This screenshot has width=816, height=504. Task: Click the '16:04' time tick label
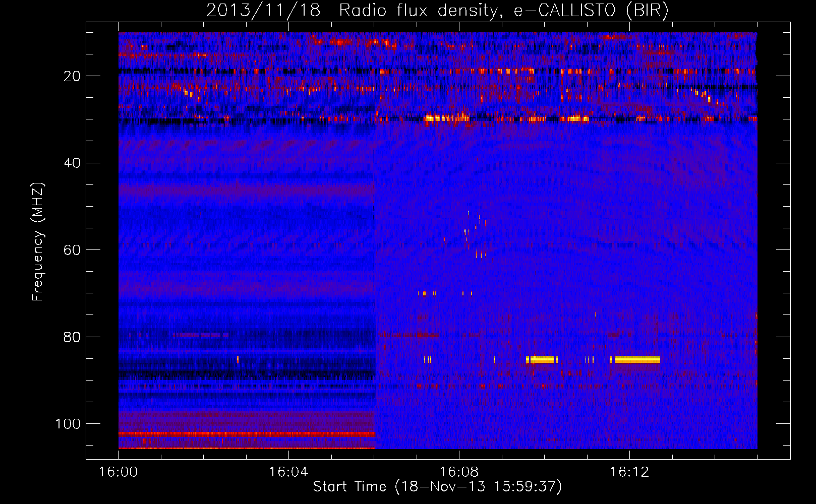coord(288,472)
